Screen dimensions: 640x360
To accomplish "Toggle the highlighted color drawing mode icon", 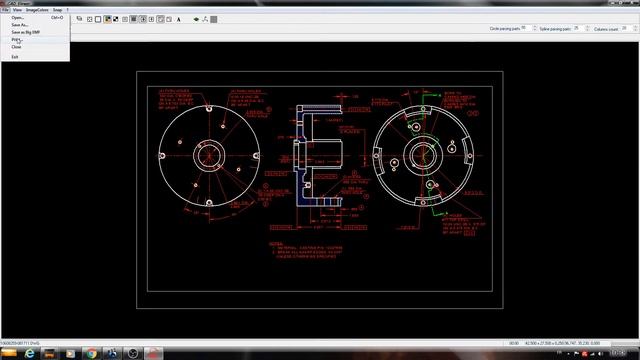I will pyautogui.click(x=107, y=19).
